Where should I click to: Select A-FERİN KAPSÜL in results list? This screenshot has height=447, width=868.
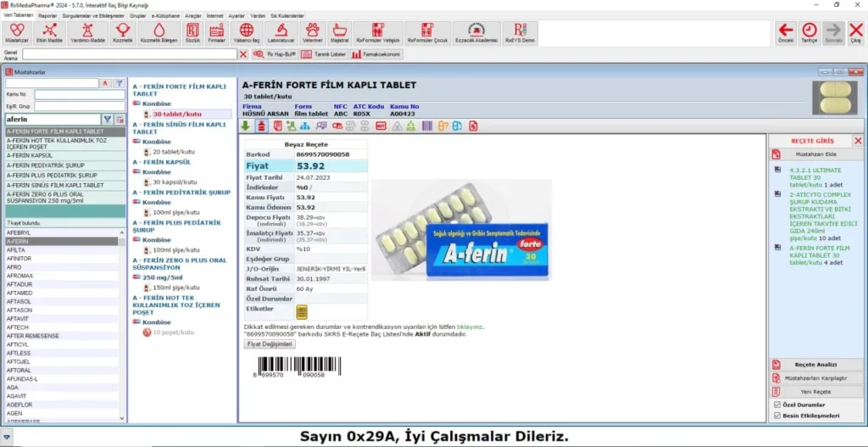[66, 156]
